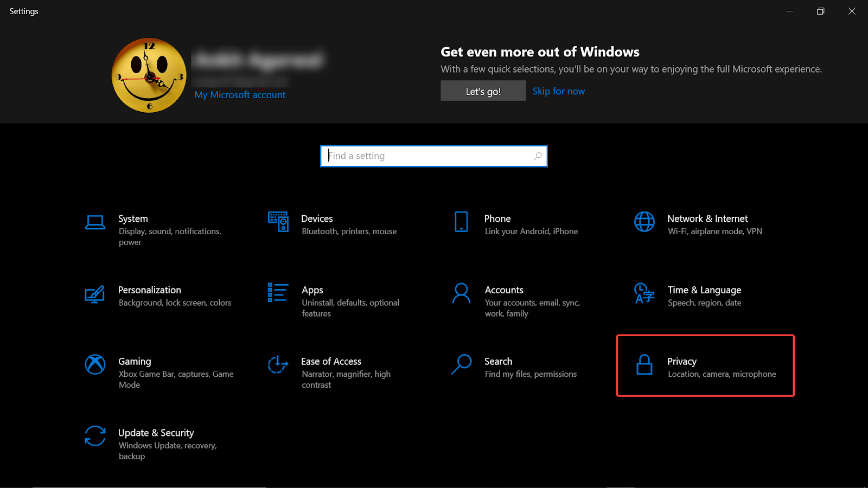Open Personalization paintbrush icon

click(x=94, y=294)
